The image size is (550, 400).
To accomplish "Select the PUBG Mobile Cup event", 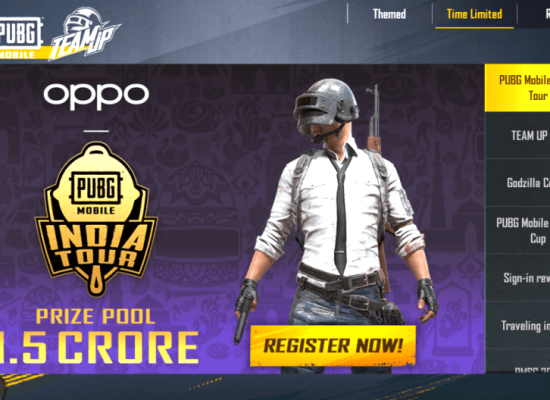I will click(x=517, y=230).
